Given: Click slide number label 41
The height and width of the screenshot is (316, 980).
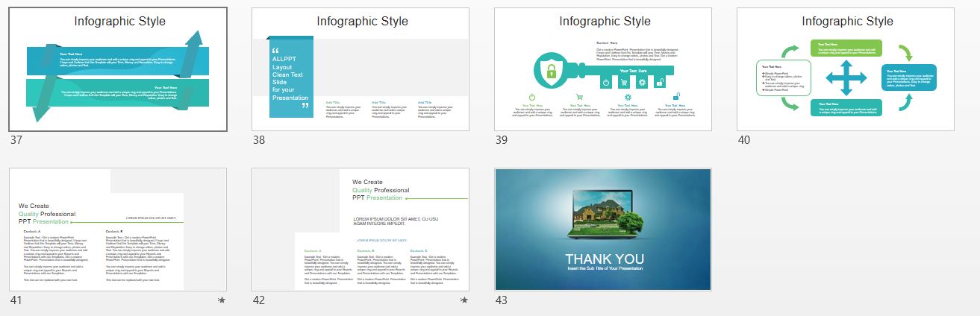Looking at the screenshot, I should pos(16,300).
